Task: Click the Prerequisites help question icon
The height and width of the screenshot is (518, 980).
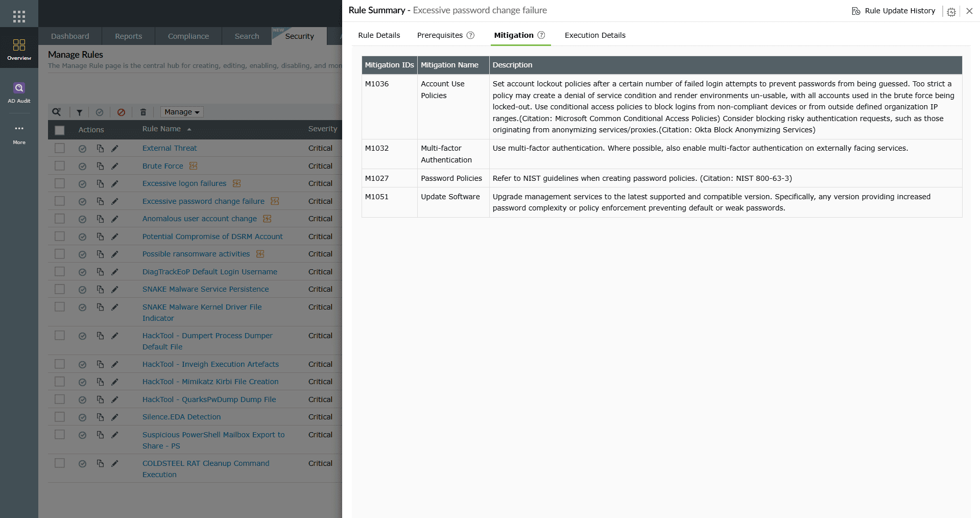Action: point(470,35)
